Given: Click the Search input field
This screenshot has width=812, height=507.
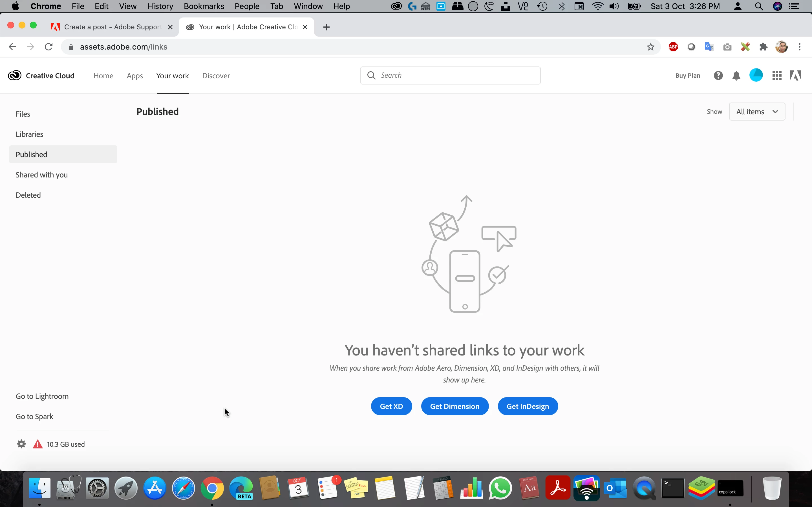Looking at the screenshot, I should 456,75.
